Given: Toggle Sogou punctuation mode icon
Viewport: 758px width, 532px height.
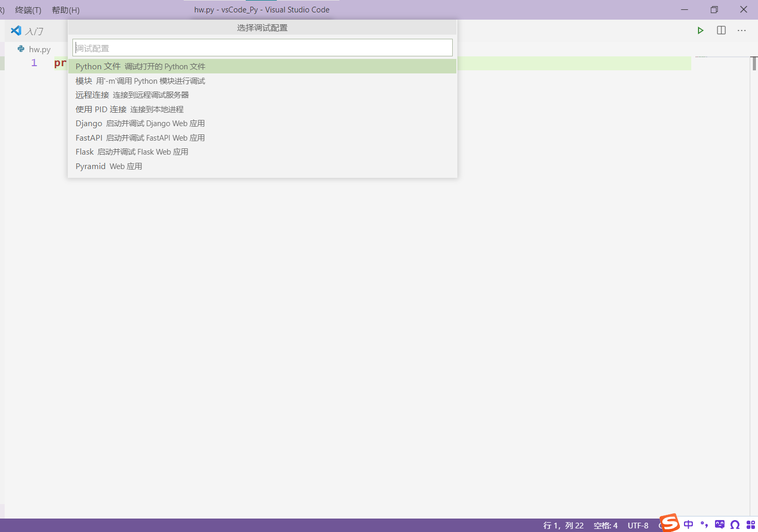Looking at the screenshot, I should click(704, 524).
